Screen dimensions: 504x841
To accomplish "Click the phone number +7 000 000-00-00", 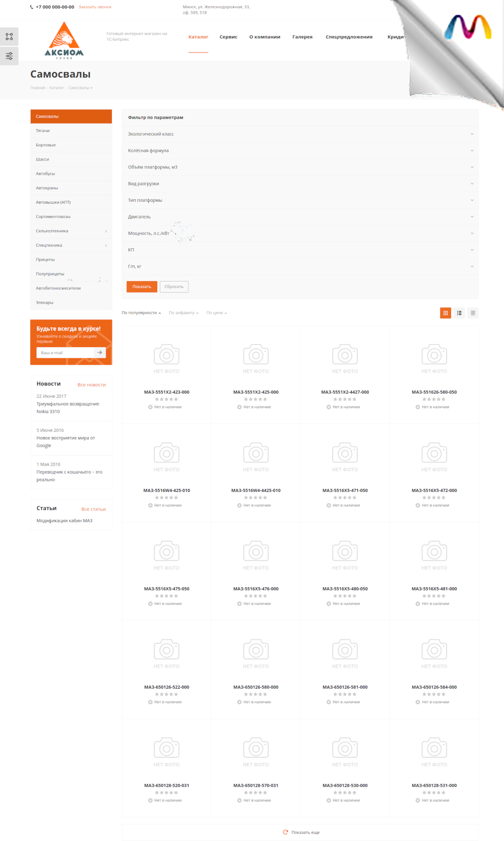I will point(54,7).
